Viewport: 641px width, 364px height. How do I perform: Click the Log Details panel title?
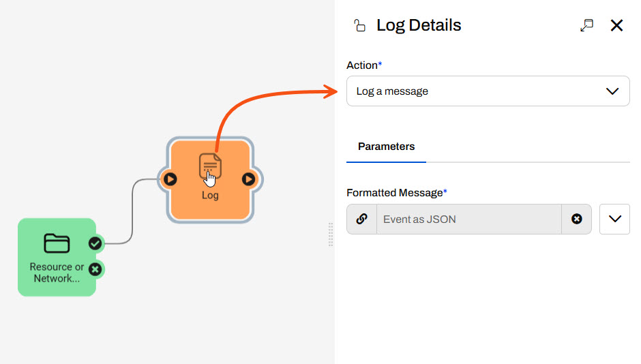click(x=419, y=26)
